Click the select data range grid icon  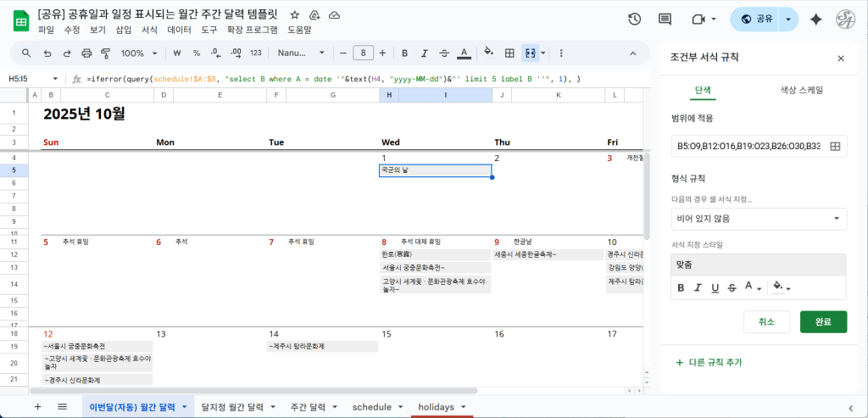835,147
